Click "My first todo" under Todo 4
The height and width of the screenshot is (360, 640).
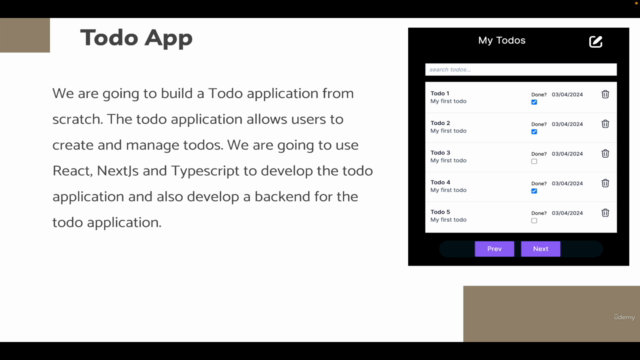[448, 190]
